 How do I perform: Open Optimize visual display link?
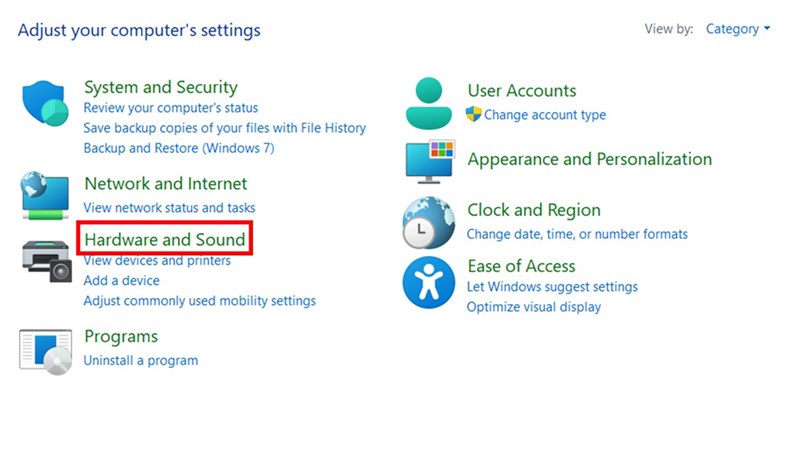pyautogui.click(x=534, y=307)
